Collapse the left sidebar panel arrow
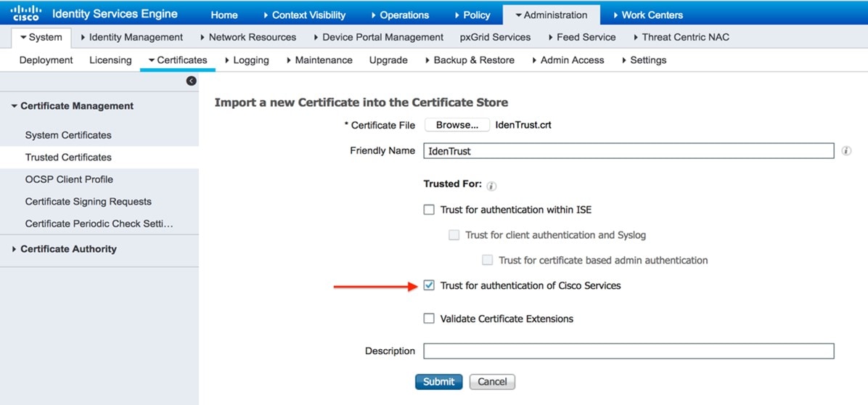868x405 pixels. [192, 81]
